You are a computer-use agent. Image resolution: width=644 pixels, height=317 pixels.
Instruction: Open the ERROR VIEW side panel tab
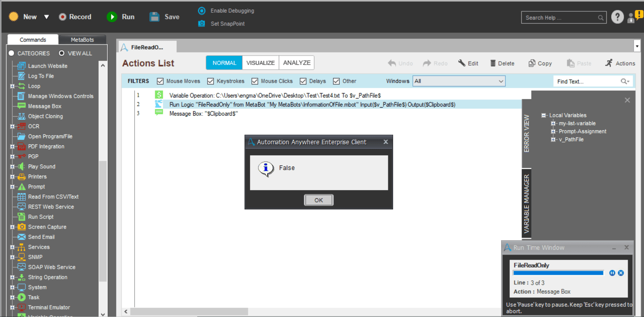[x=527, y=133]
